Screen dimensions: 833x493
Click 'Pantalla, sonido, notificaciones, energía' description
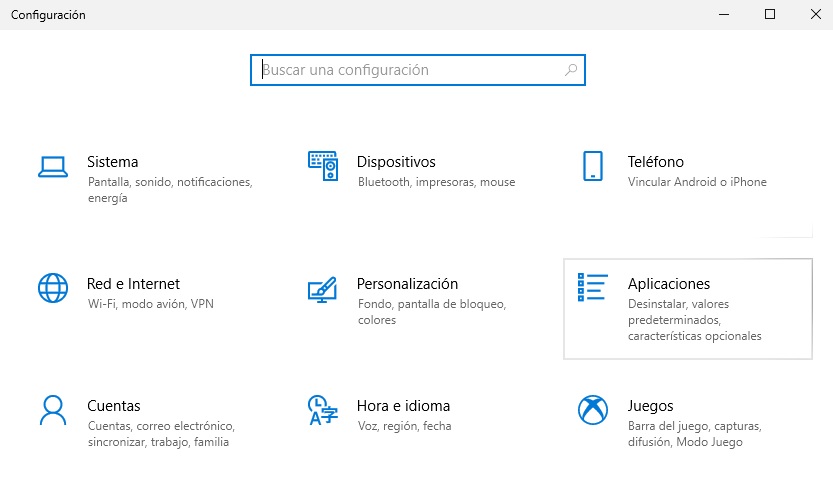click(170, 190)
